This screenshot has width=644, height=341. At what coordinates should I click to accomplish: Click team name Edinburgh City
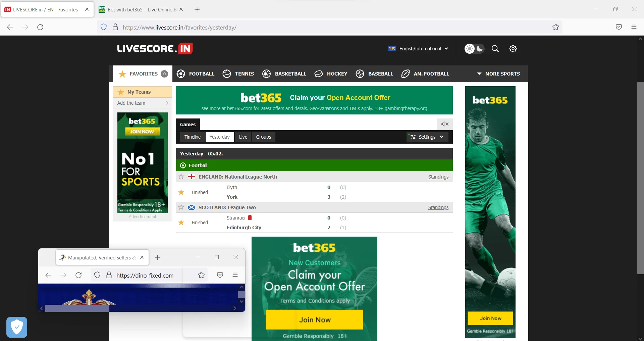tap(244, 228)
